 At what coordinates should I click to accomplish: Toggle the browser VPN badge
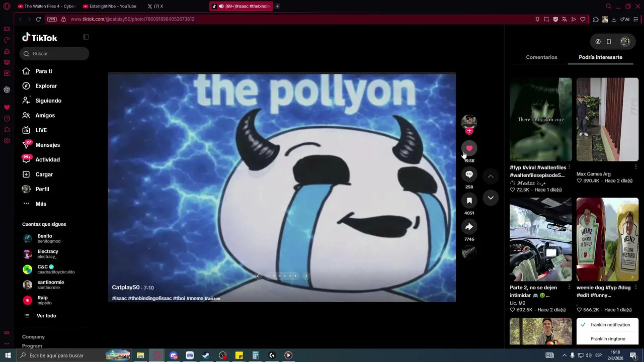pyautogui.click(x=52, y=19)
